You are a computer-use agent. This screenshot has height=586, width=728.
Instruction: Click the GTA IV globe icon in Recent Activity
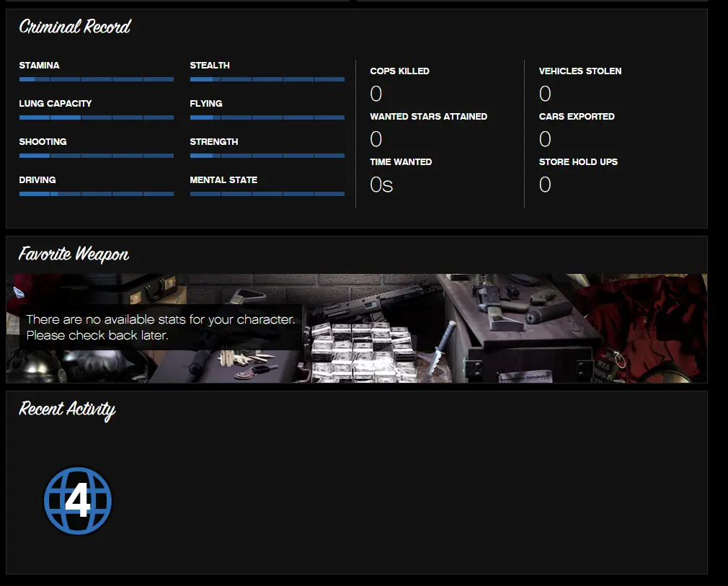pos(78,500)
